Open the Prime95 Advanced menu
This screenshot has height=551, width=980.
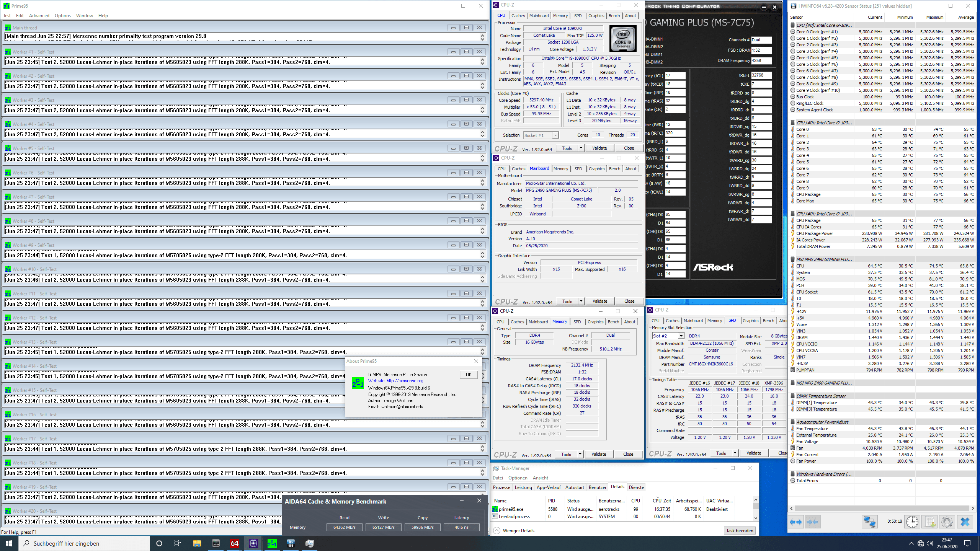(x=39, y=16)
